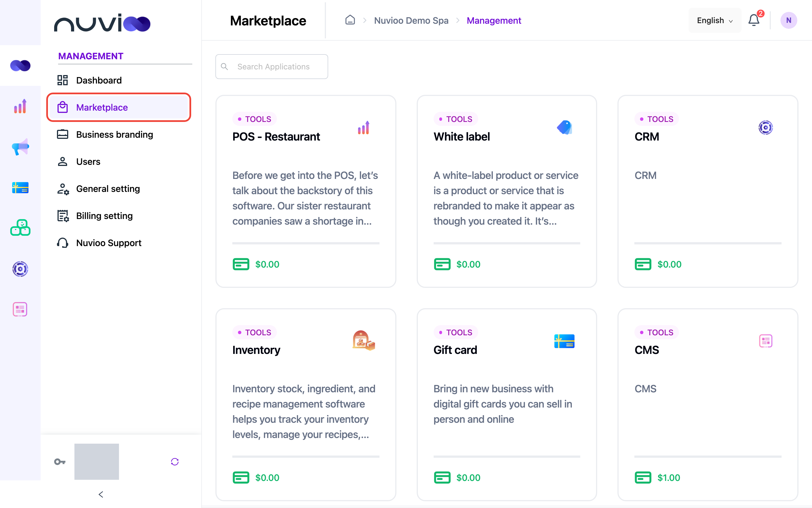Click the Gift card card's blue icon
812x508 pixels.
[564, 341]
